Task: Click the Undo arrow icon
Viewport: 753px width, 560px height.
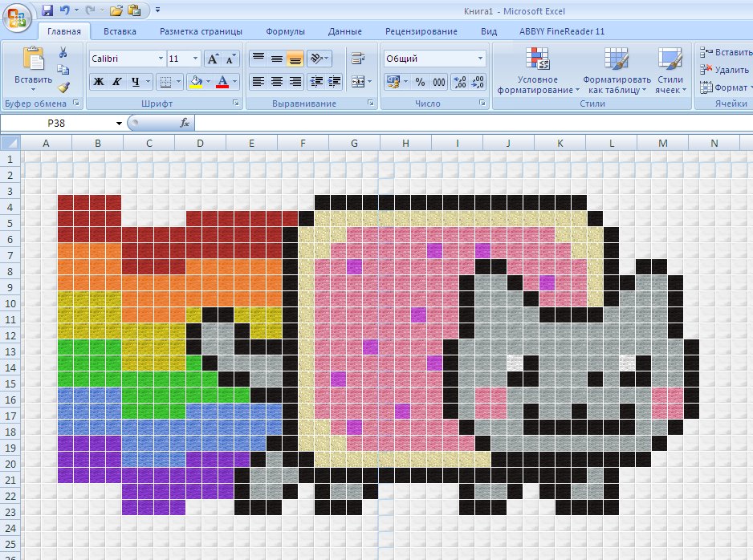Action: click(x=64, y=10)
